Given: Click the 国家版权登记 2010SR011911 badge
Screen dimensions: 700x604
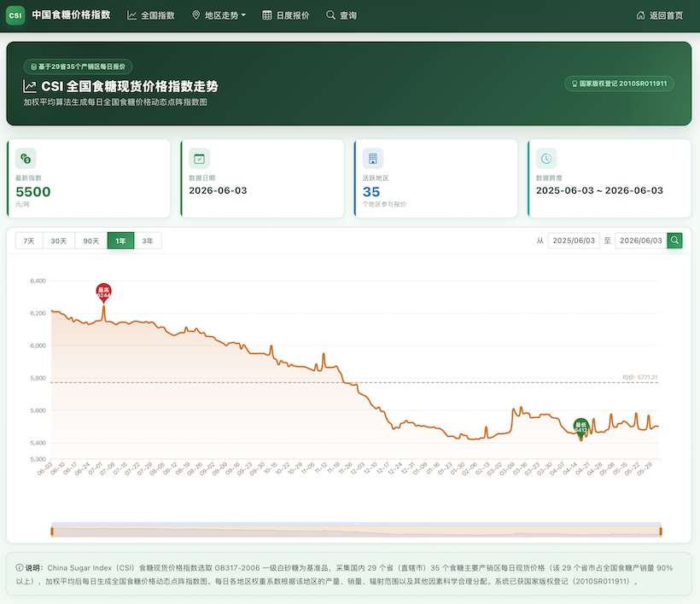Looking at the screenshot, I should pyautogui.click(x=619, y=84).
